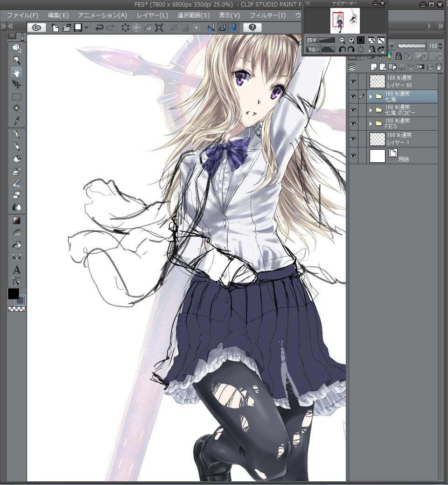Select the Airbrush tool
The image size is (448, 485).
(17, 171)
